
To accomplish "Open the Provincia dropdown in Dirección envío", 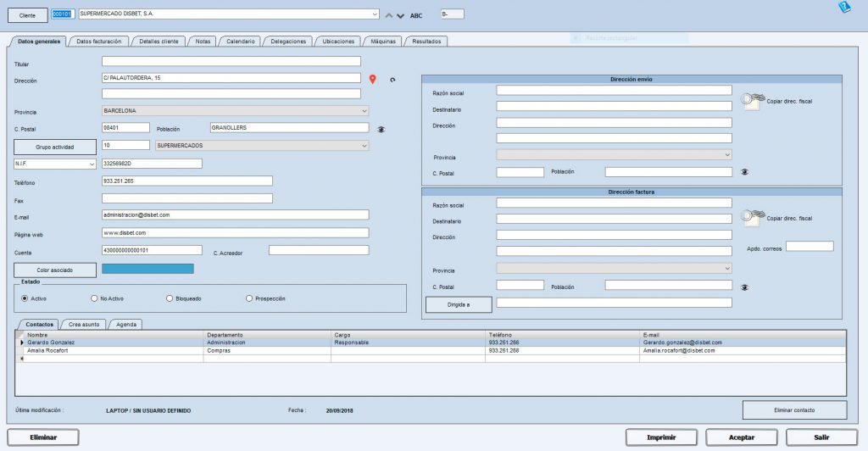I will (727, 155).
